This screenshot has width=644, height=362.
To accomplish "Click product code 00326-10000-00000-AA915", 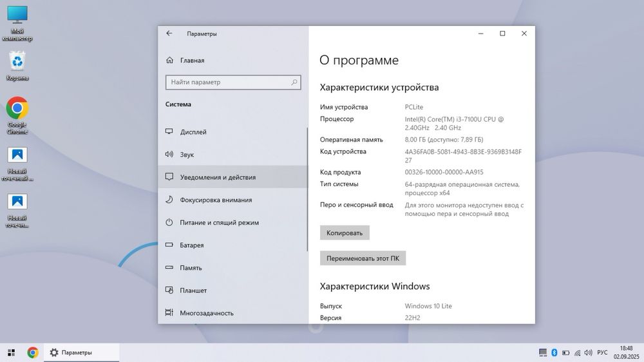I will pos(444,172).
